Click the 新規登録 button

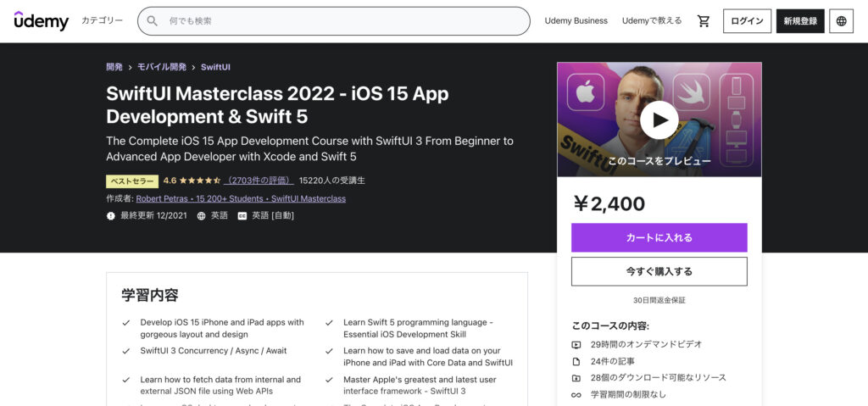click(800, 21)
